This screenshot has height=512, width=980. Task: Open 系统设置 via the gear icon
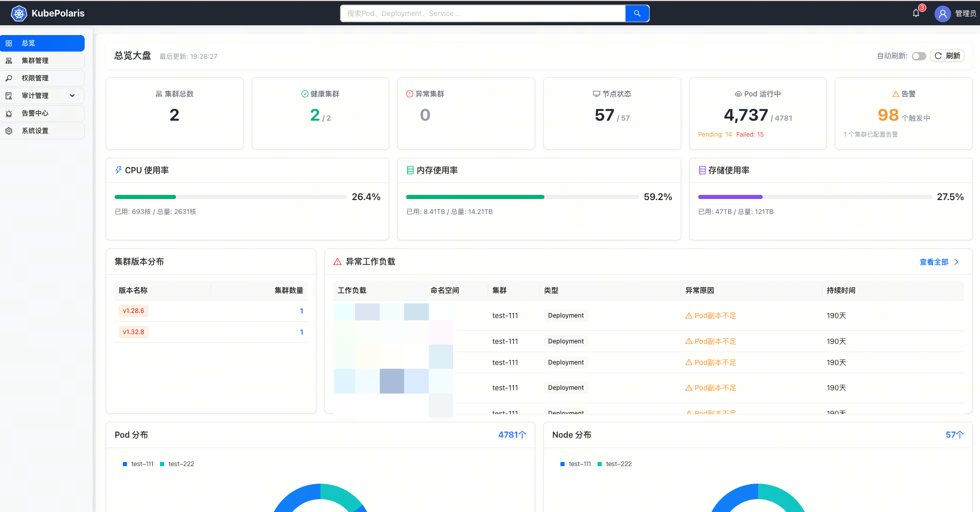(x=9, y=130)
